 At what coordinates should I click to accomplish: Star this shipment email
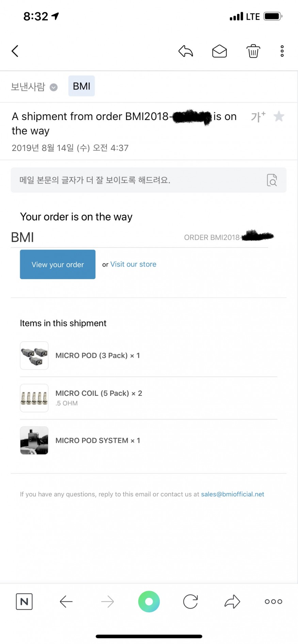pyautogui.click(x=279, y=116)
